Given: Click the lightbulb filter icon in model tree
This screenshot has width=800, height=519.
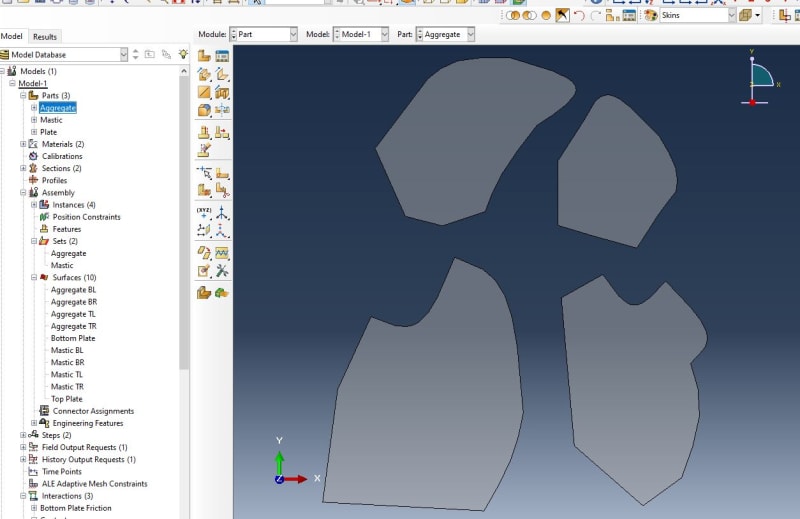Looking at the screenshot, I should (x=183, y=54).
